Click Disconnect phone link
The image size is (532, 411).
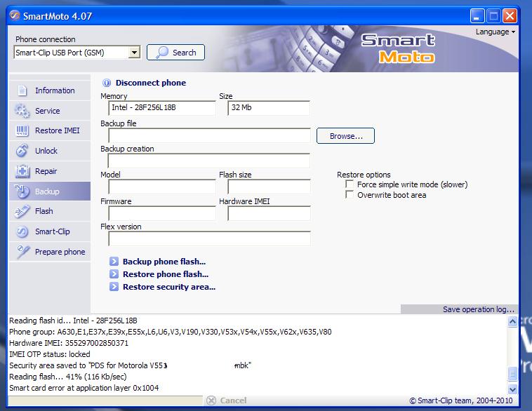(x=151, y=83)
